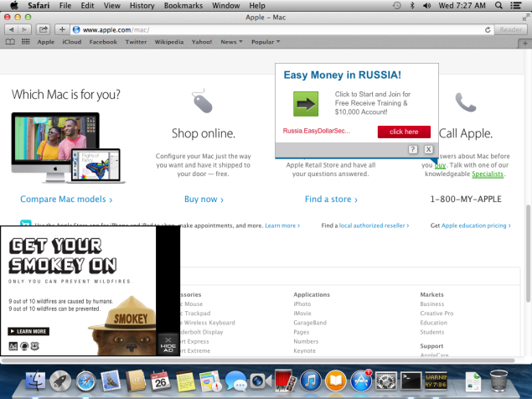The width and height of the screenshot is (532, 399).
Task: Open Messages in the Dock
Action: (x=235, y=381)
